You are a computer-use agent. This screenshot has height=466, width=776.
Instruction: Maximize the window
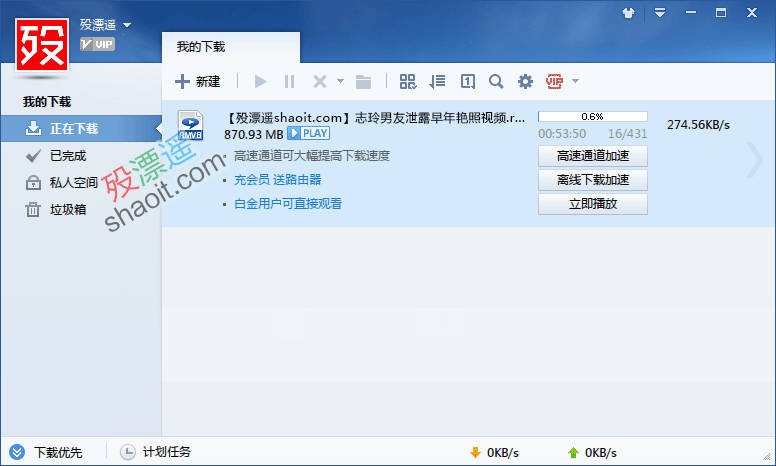coord(721,13)
